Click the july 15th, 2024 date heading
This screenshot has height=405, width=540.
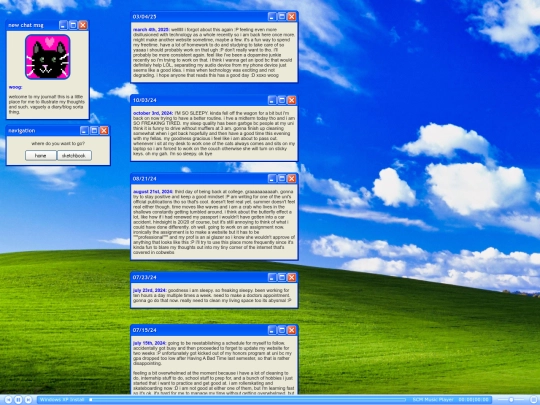150,343
